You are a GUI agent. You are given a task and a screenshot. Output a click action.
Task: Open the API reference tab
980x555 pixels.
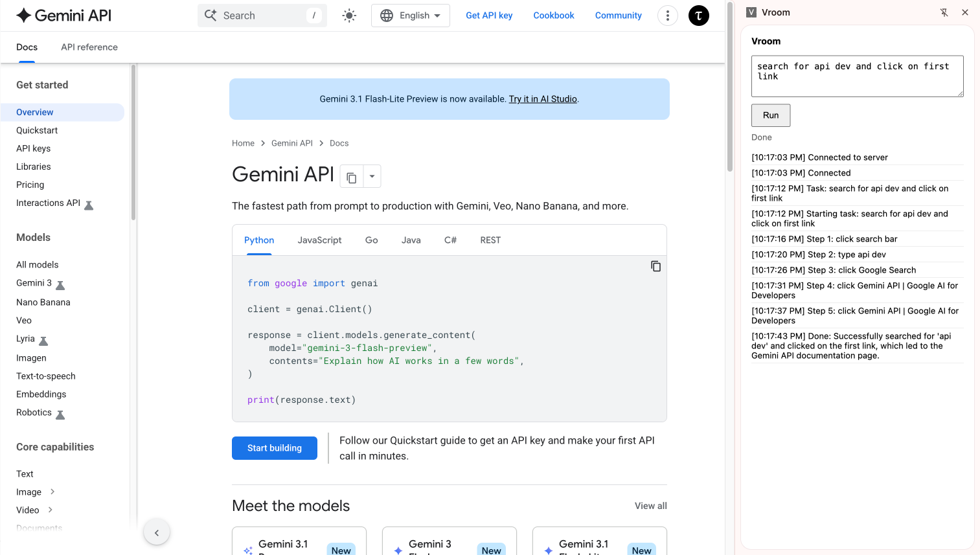[89, 47]
